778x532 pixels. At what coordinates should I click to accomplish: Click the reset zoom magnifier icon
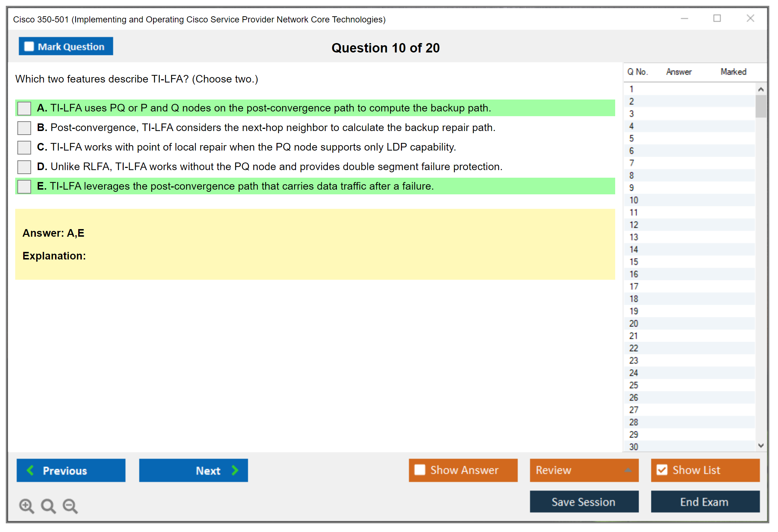tap(48, 506)
